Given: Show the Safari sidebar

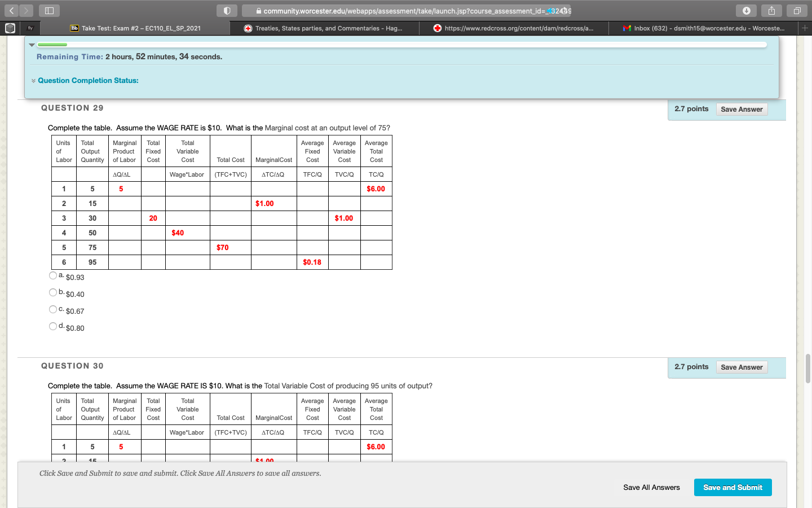Looking at the screenshot, I should click(x=49, y=11).
